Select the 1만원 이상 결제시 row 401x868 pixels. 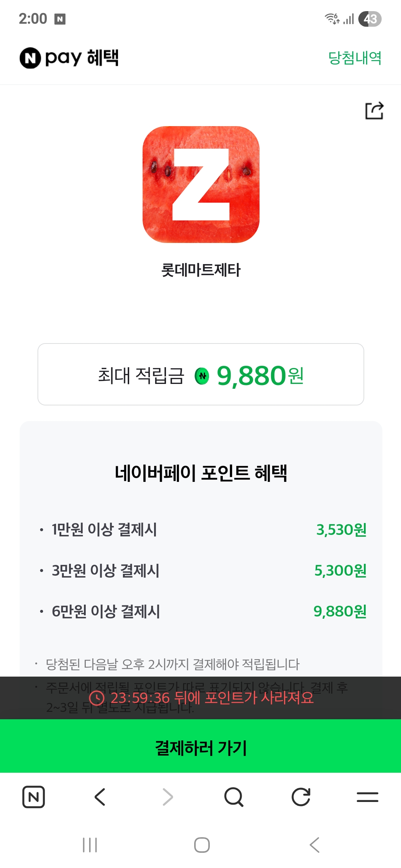tap(201, 530)
